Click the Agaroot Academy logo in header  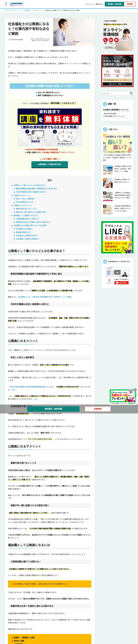pyautogui.click(x=14, y=4)
